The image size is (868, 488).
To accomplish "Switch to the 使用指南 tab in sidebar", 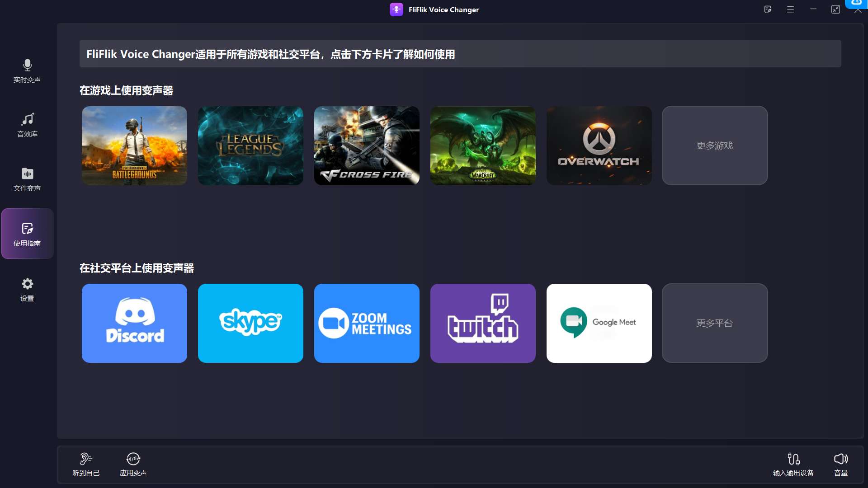I will point(27,234).
